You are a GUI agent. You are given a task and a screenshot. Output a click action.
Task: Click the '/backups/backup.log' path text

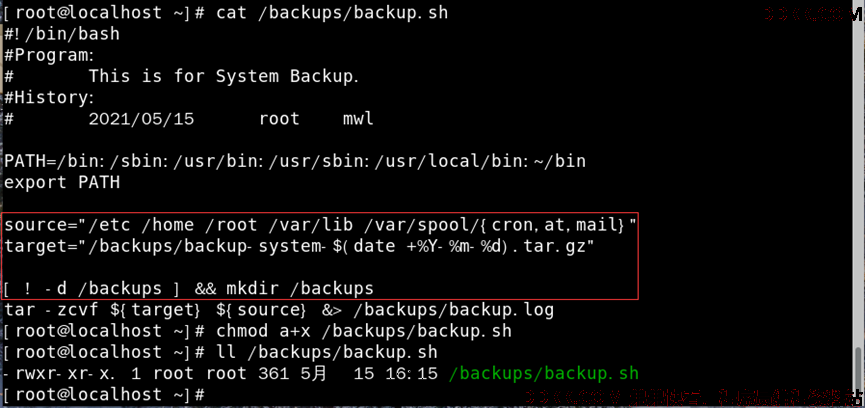pos(453,310)
